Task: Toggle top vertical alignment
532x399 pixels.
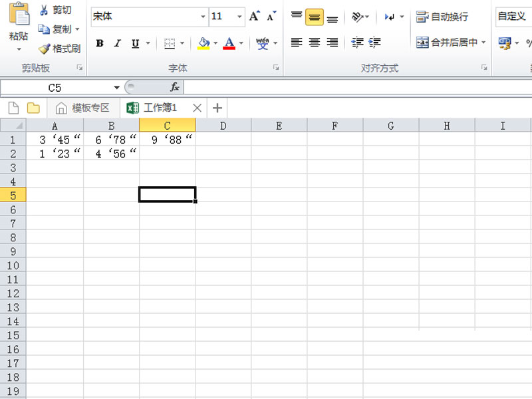Action: click(x=297, y=16)
